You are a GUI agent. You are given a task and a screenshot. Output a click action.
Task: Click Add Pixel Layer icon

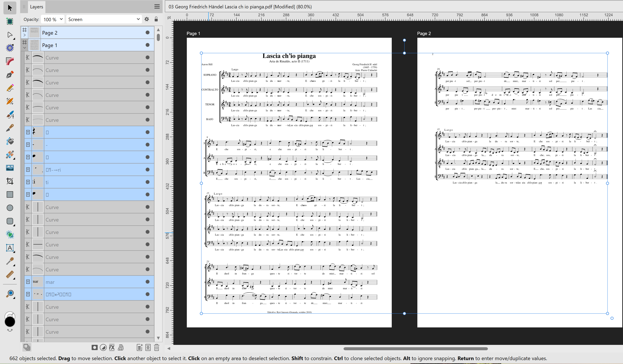tap(148, 347)
